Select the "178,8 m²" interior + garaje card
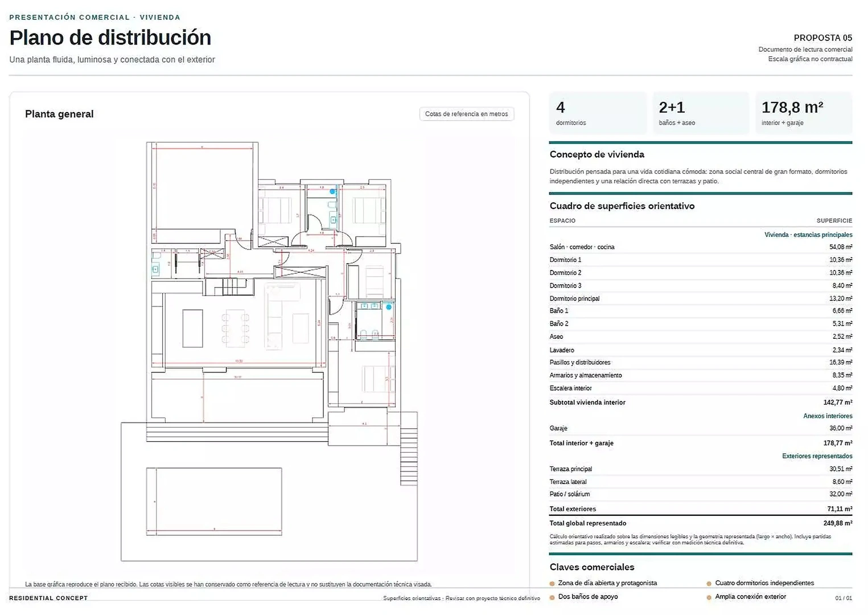Image resolution: width=868 pixels, height=615 pixels. point(804,113)
